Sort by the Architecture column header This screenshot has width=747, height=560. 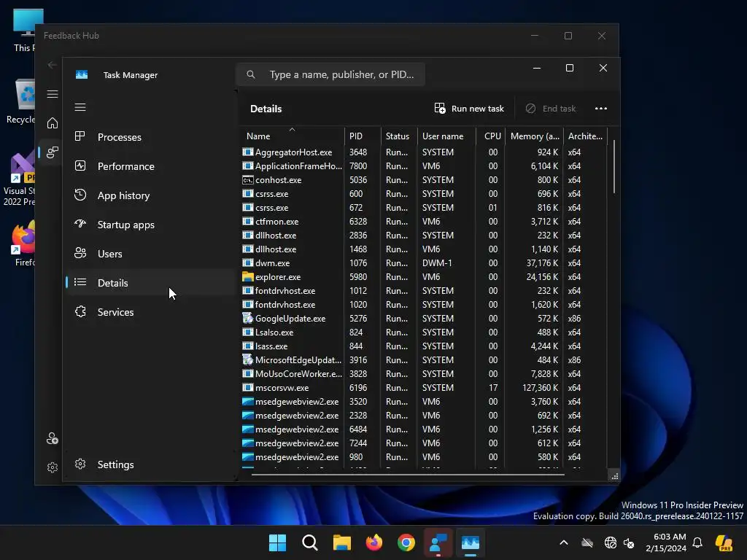(586, 136)
